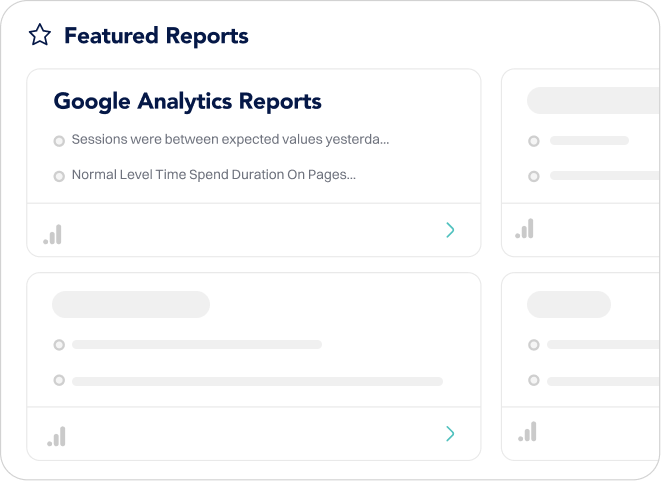Click the star icon beside Featured Reports

(40, 35)
